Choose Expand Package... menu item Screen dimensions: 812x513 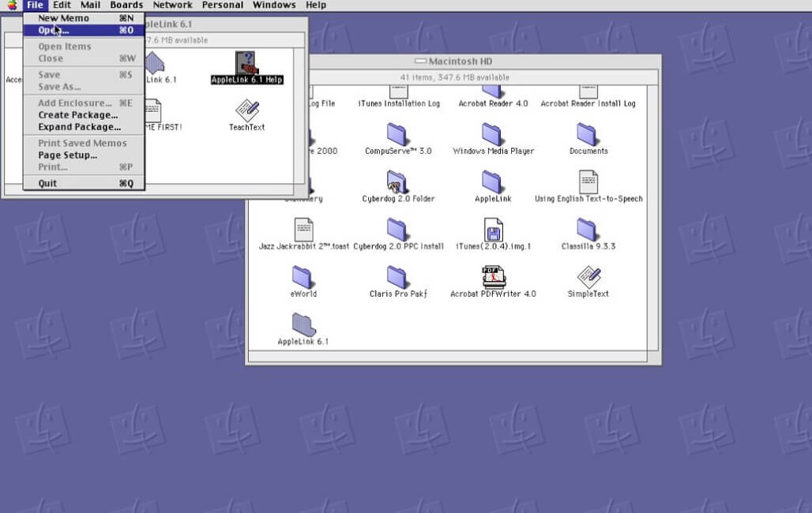pos(84,127)
